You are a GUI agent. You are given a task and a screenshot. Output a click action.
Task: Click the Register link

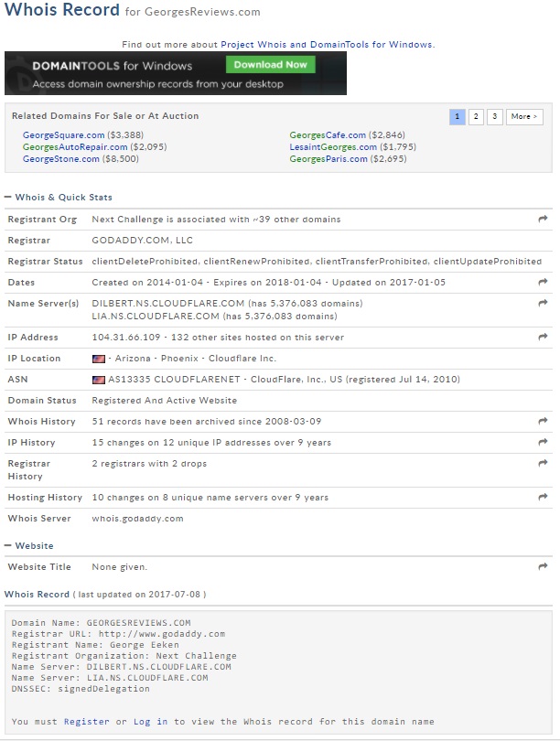tap(87, 722)
